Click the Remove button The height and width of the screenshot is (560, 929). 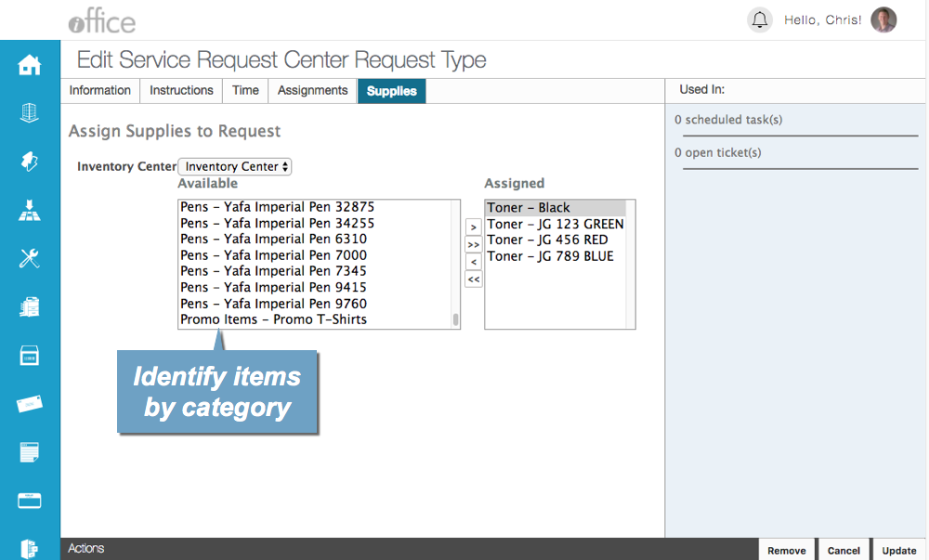[x=787, y=550]
